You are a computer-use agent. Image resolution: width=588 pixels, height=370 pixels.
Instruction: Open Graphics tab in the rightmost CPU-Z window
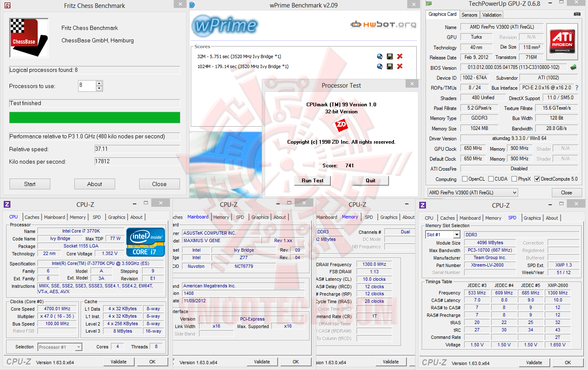532,218
